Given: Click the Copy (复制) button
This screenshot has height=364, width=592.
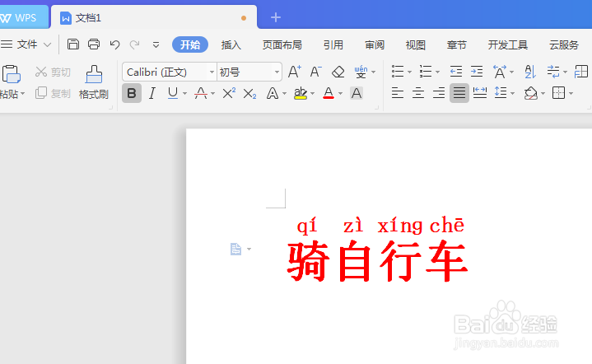Looking at the screenshot, I should 53,93.
